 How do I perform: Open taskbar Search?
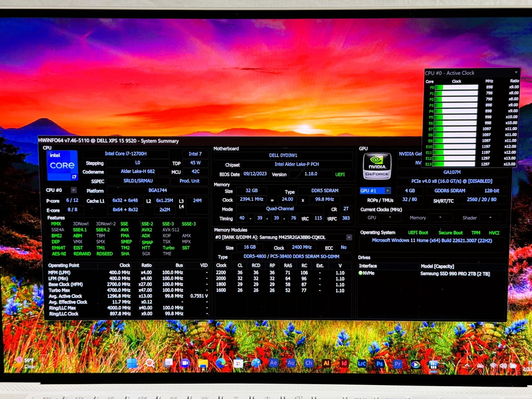150,363
